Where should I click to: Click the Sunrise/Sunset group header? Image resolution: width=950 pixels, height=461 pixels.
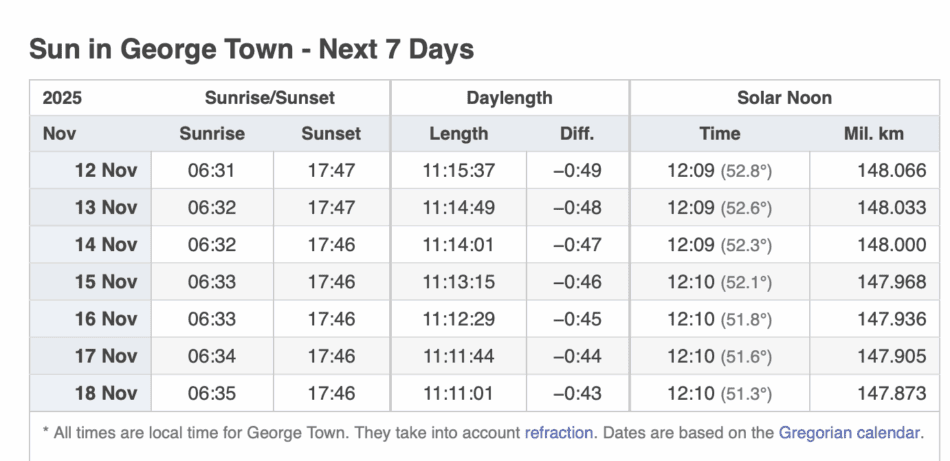click(270, 98)
